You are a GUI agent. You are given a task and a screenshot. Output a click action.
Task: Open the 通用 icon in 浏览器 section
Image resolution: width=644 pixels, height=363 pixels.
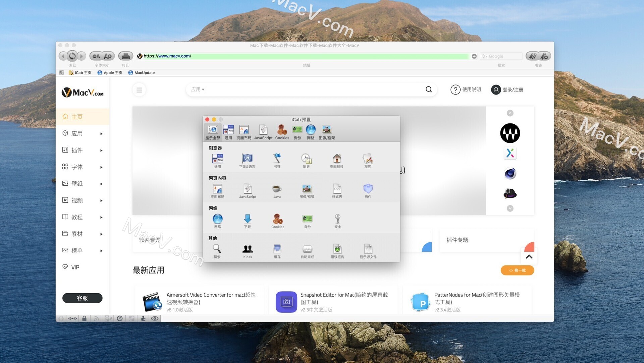pos(218,161)
